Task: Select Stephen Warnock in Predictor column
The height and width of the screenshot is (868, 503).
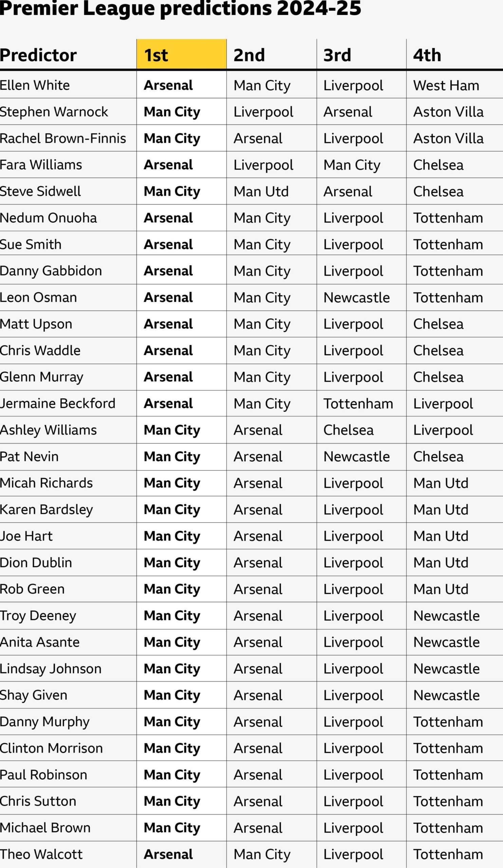Action: (x=54, y=112)
